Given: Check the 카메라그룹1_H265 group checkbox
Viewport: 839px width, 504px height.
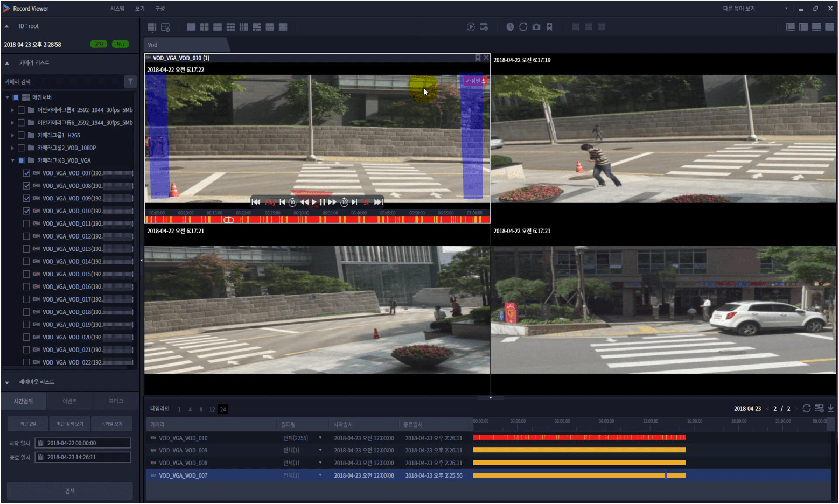Looking at the screenshot, I should click(x=21, y=135).
